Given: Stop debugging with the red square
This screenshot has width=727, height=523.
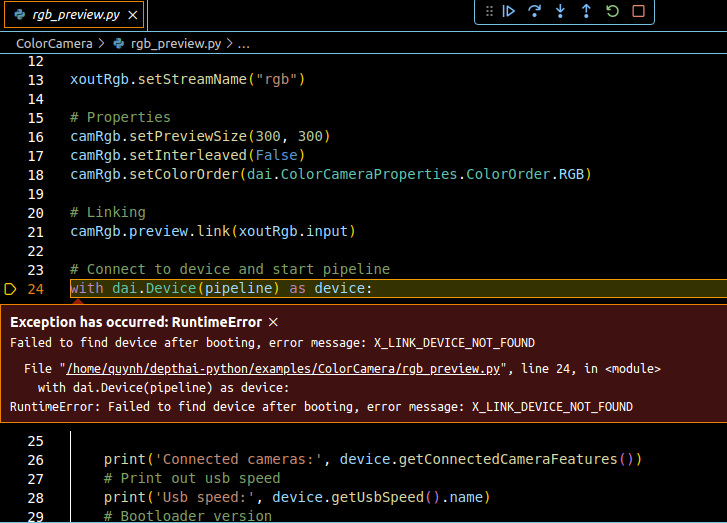Looking at the screenshot, I should [638, 12].
